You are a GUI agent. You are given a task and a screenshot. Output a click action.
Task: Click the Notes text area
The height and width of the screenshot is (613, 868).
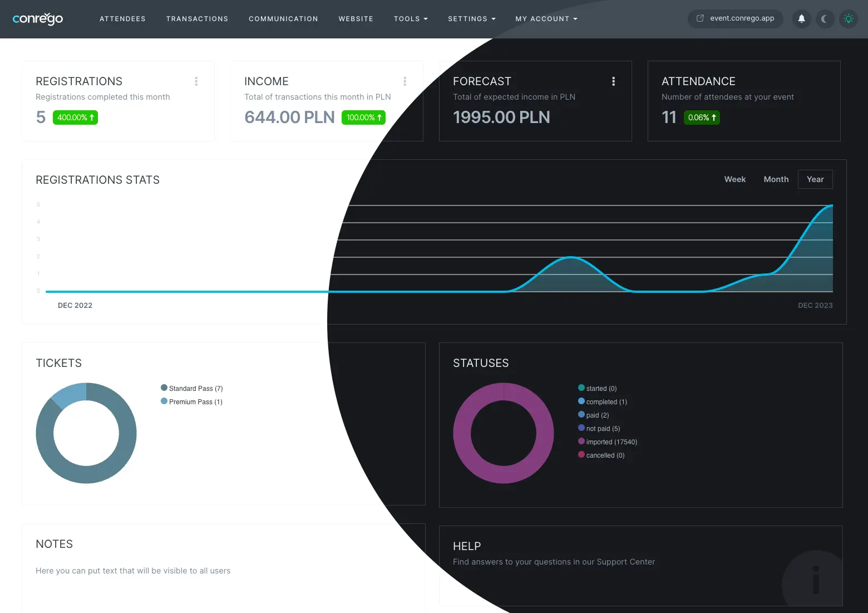pos(133,571)
